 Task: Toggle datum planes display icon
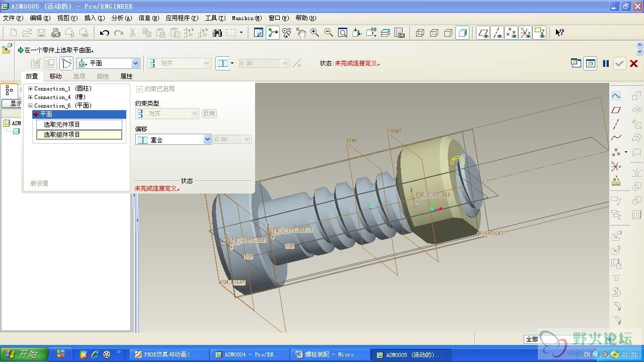(x=484, y=33)
